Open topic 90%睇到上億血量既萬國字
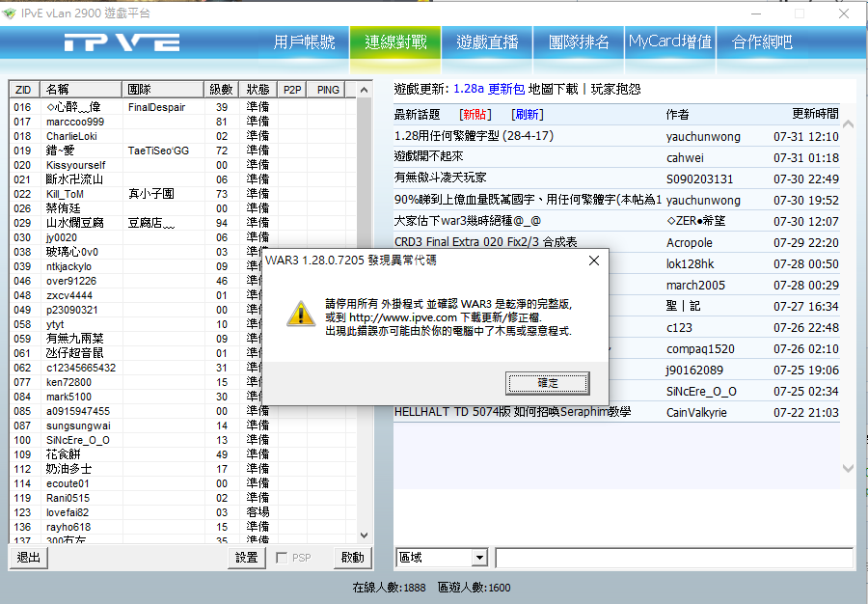The image size is (868, 604). pos(528,200)
